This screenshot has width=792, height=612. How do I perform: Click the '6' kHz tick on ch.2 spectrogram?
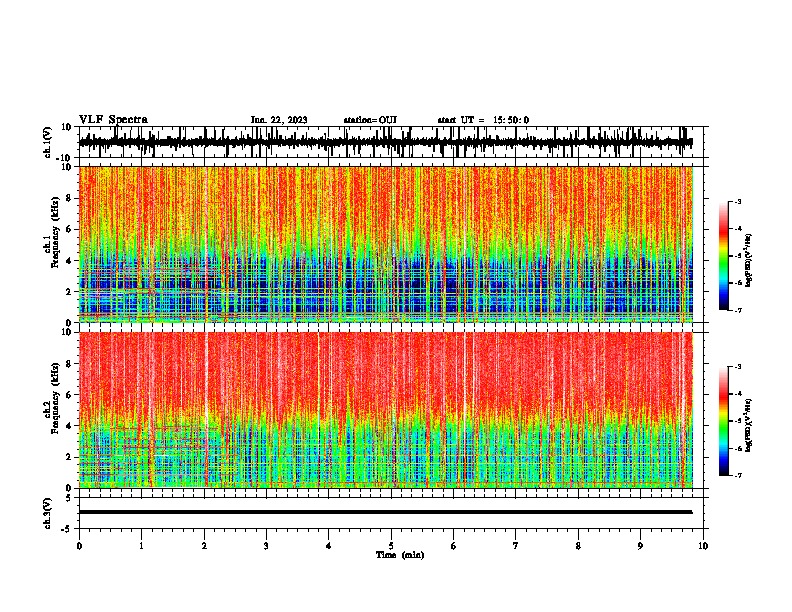click(x=69, y=395)
